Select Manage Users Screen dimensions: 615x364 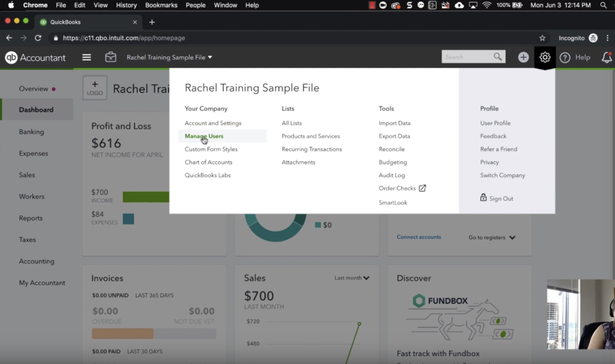[x=204, y=136]
